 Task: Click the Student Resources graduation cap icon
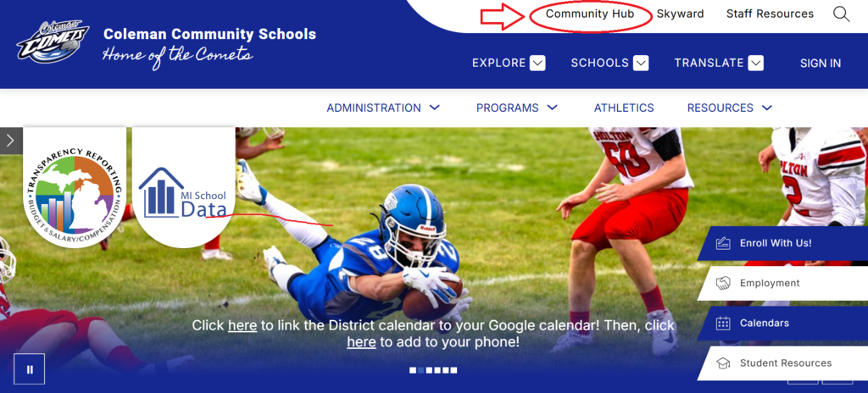coord(723,363)
